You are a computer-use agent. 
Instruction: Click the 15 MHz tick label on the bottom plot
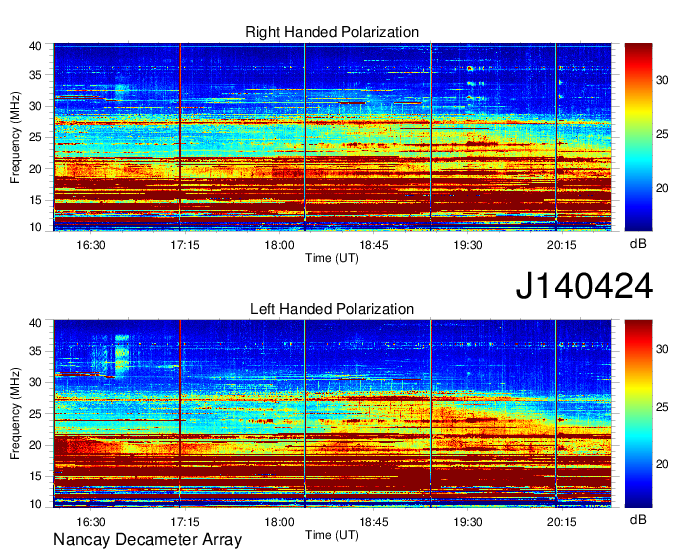tap(35, 476)
